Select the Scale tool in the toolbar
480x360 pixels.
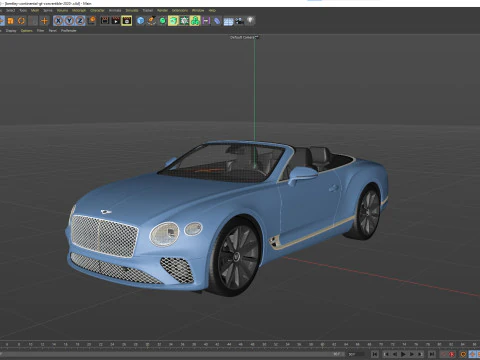[x=10, y=21]
